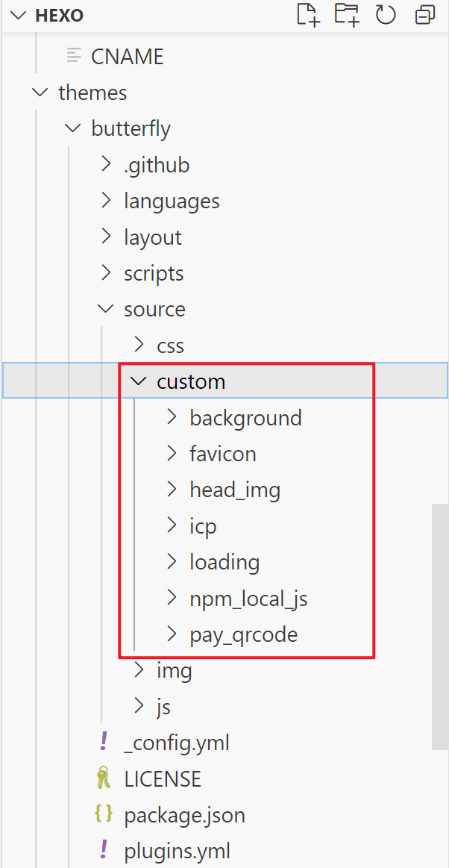
Task: Refresh the Explorer file tree
Action: tap(386, 16)
